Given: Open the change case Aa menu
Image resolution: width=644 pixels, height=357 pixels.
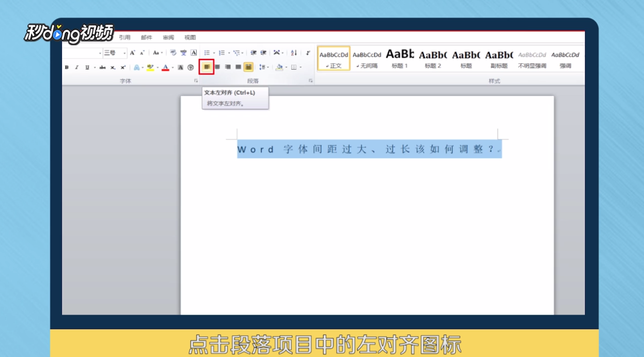Looking at the screenshot, I should (x=157, y=53).
